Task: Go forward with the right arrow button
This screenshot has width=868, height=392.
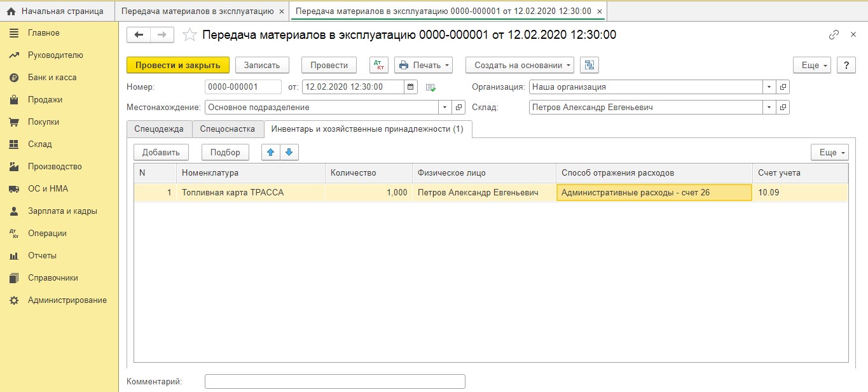Action: pos(162,35)
